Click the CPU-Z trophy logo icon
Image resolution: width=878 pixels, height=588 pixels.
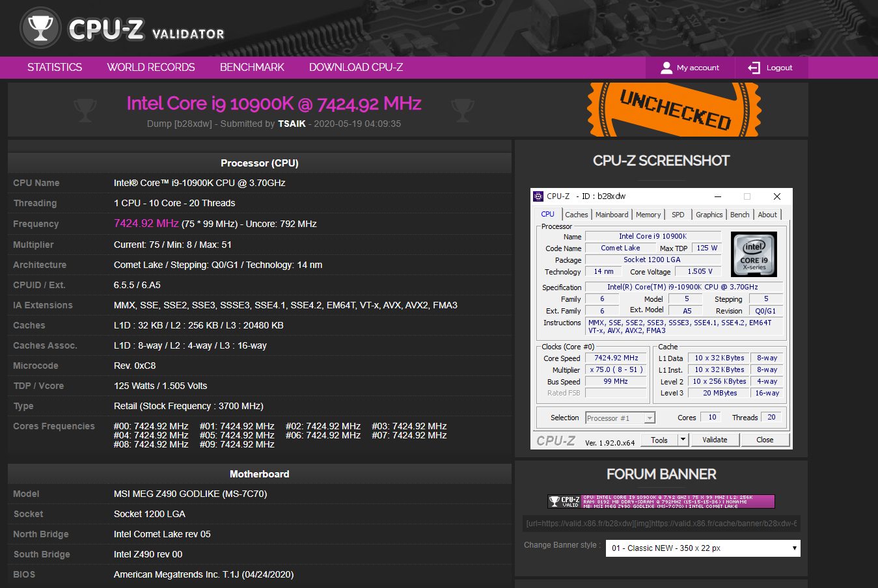click(x=40, y=28)
